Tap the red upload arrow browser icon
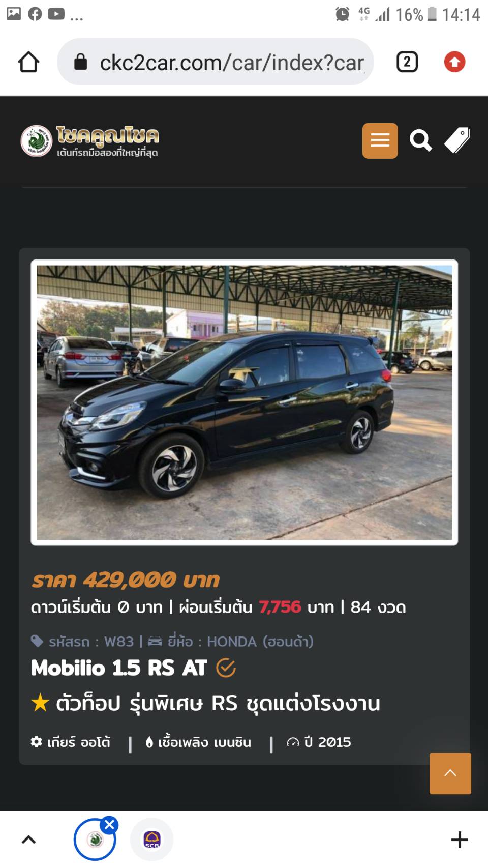Image resolution: width=488 pixels, height=868 pixels. (x=454, y=62)
